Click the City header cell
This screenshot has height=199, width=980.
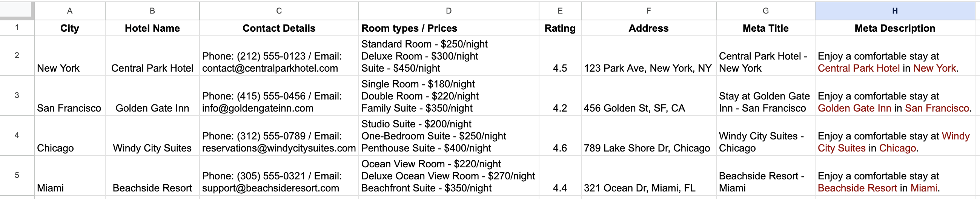tap(70, 28)
